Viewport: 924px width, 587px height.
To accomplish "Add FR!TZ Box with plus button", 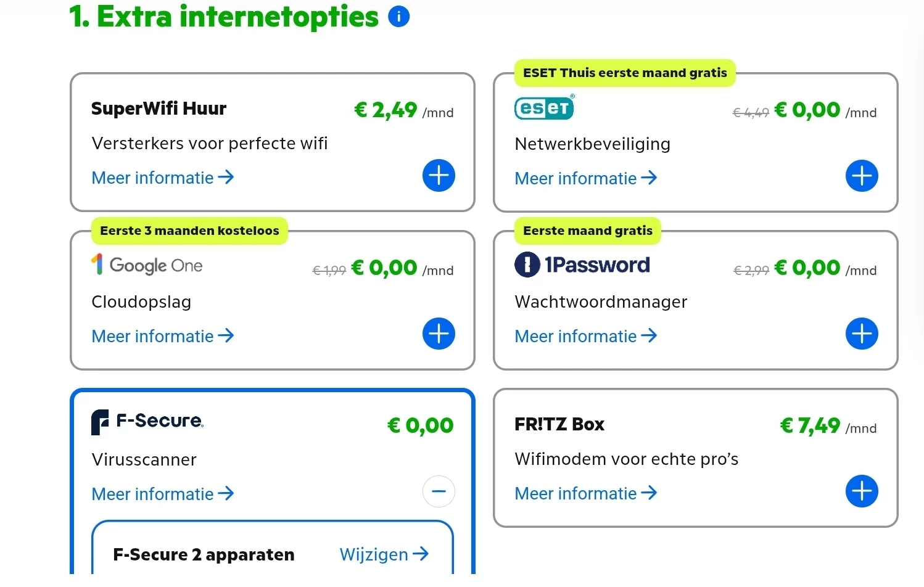I will (x=862, y=491).
